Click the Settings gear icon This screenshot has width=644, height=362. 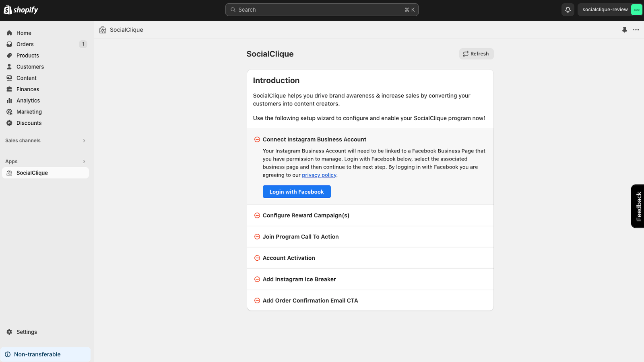9,332
